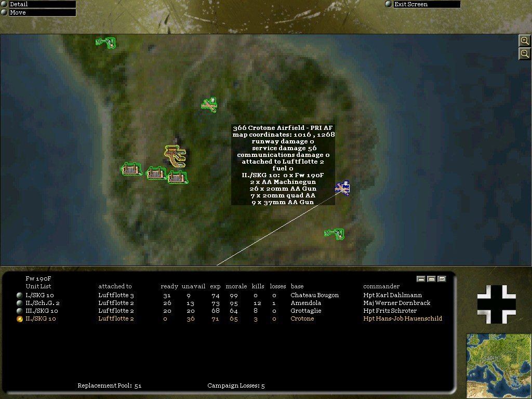Switch to Move mode
532x399 pixels.
(38, 12)
